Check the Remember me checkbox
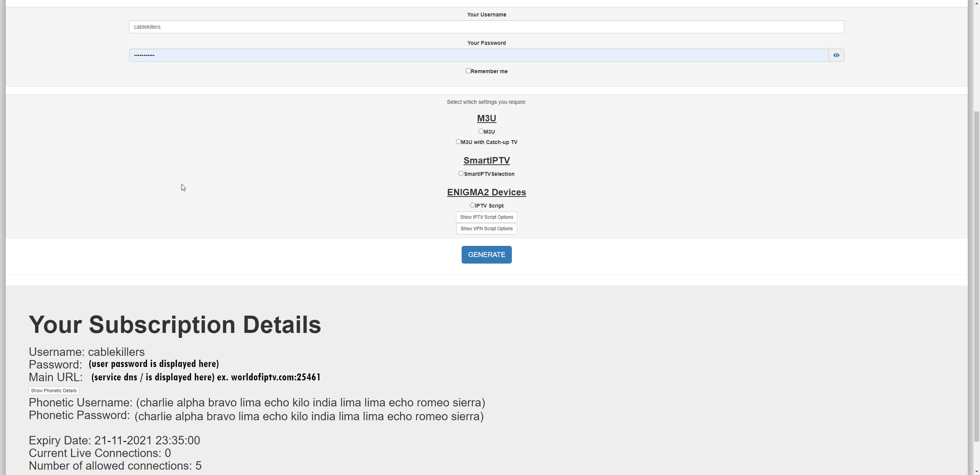The image size is (980, 475). [468, 71]
